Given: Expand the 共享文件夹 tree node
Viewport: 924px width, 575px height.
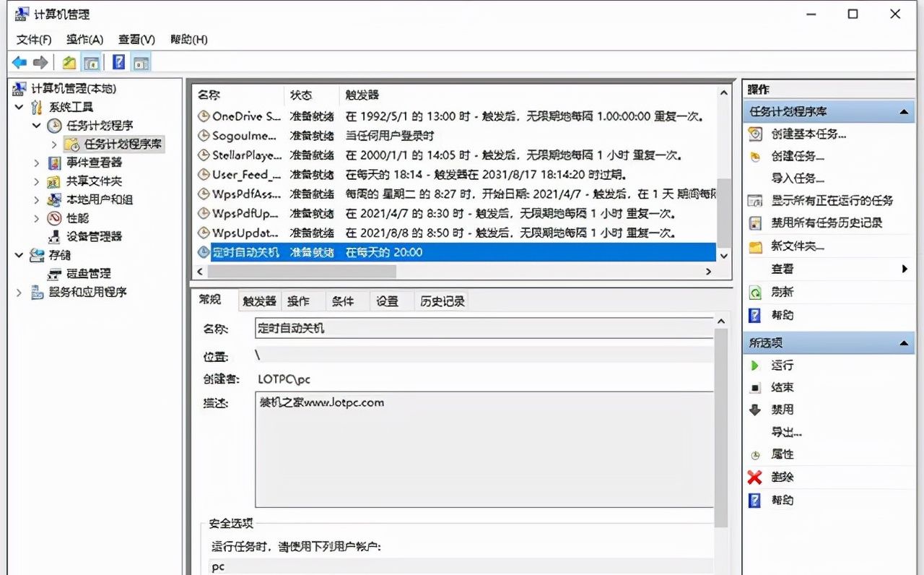Looking at the screenshot, I should point(37,181).
